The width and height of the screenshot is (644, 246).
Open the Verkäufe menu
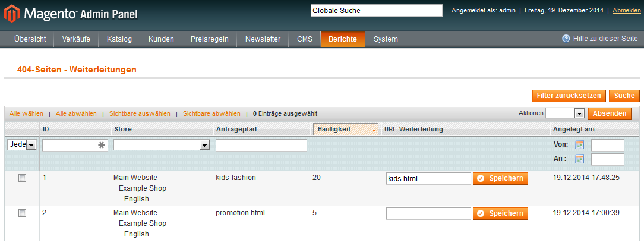tap(76, 39)
